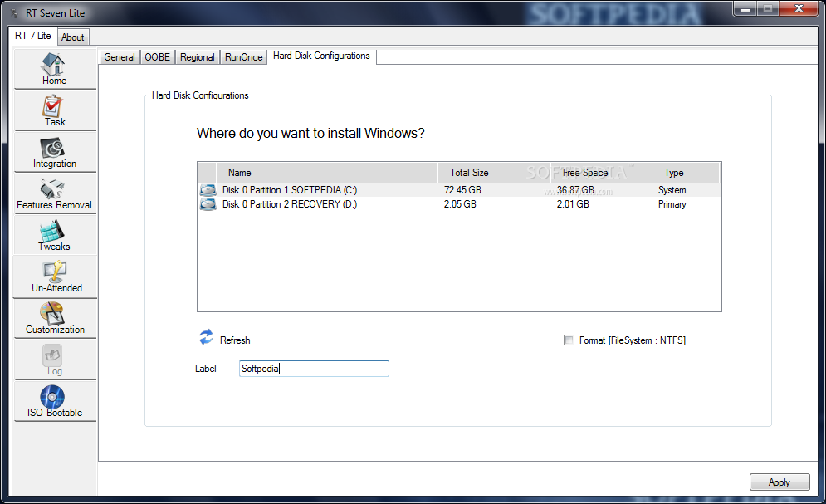Click the 2.05 GB total size cell
This screenshot has width=826, height=504.
(x=460, y=204)
